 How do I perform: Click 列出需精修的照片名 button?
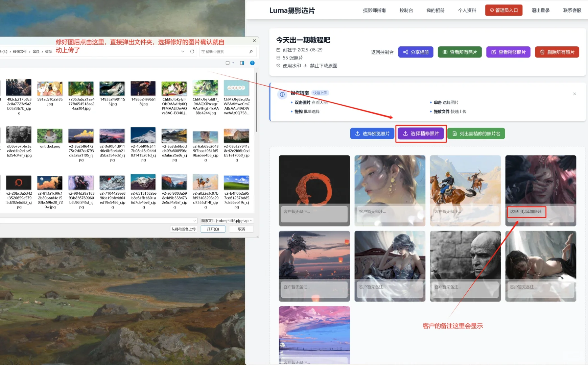[476, 133]
